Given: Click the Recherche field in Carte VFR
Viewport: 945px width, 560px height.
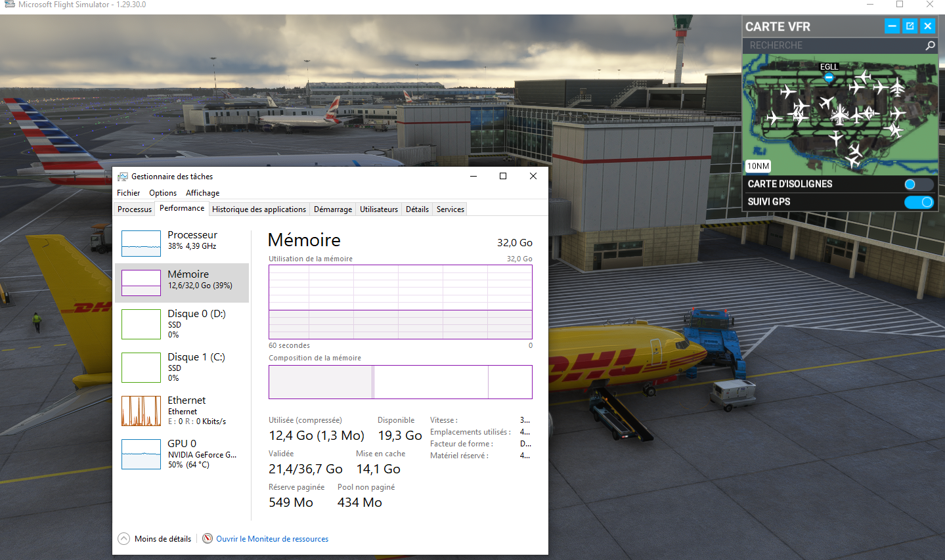Looking at the screenshot, I should (x=833, y=45).
